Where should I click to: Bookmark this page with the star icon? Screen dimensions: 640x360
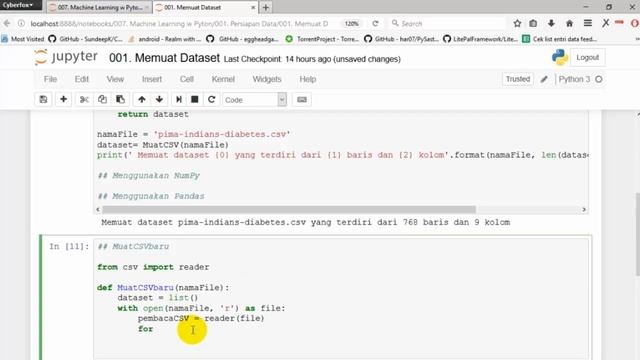tap(517, 24)
